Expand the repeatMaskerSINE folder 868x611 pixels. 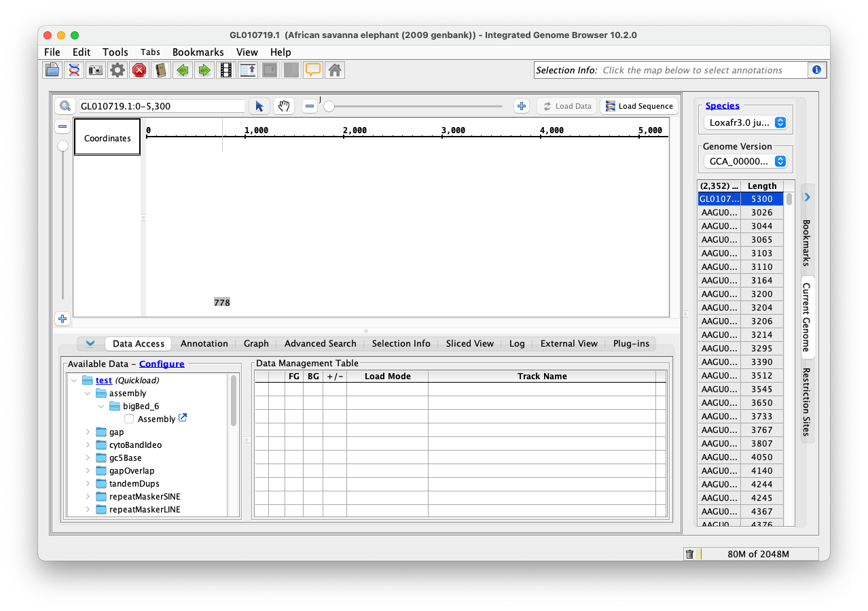(88, 497)
